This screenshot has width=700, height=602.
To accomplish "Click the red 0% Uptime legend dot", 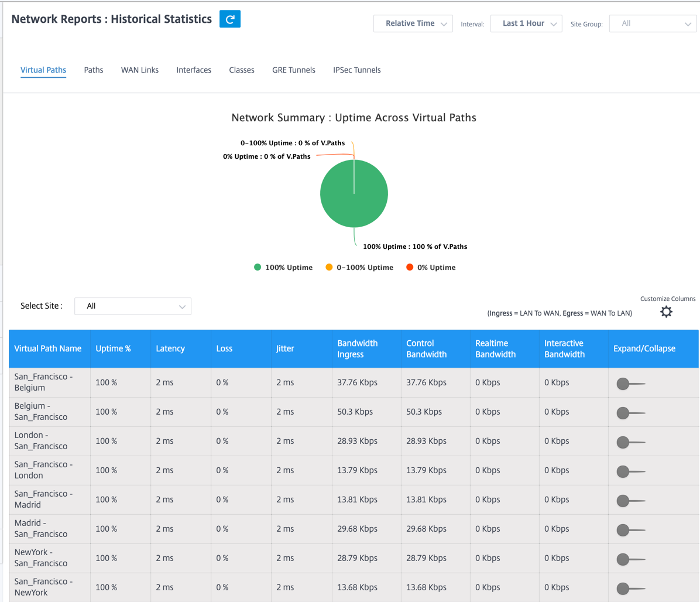I will (410, 267).
